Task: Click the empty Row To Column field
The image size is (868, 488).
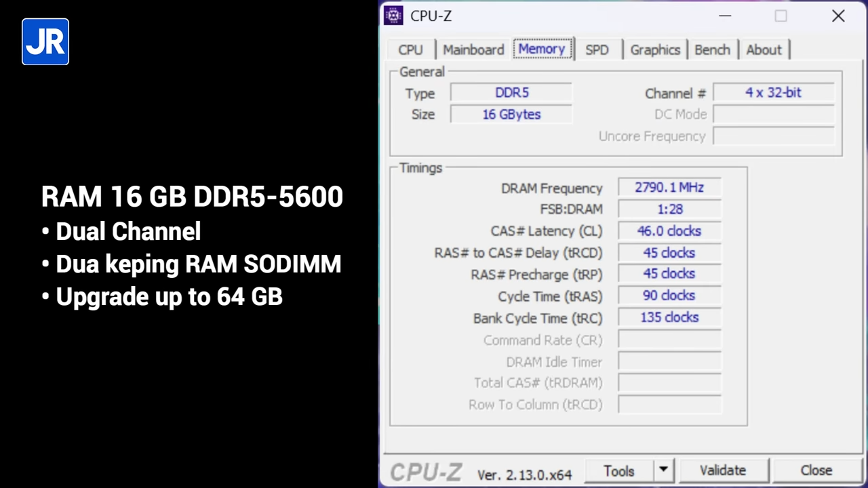Action: (669, 405)
